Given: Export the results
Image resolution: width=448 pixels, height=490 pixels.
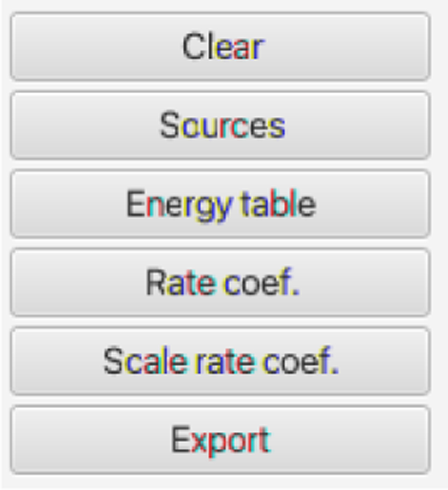Looking at the screenshot, I should [220, 440].
